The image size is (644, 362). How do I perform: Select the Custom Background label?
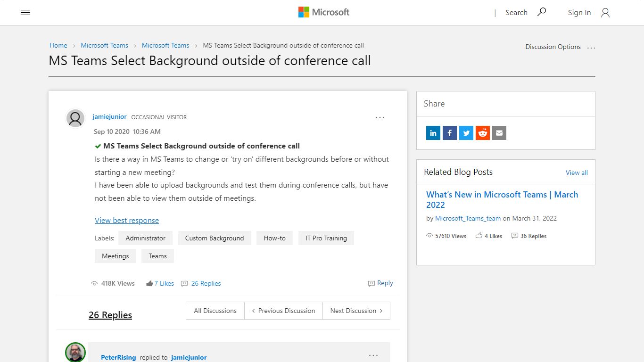(215, 238)
